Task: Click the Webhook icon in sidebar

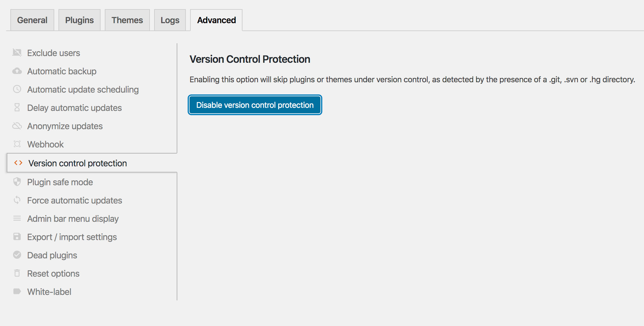Action: [17, 144]
